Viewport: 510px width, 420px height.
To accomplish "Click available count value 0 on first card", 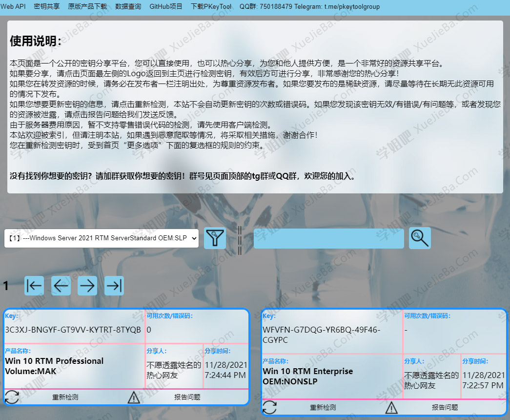I will 149,330.
